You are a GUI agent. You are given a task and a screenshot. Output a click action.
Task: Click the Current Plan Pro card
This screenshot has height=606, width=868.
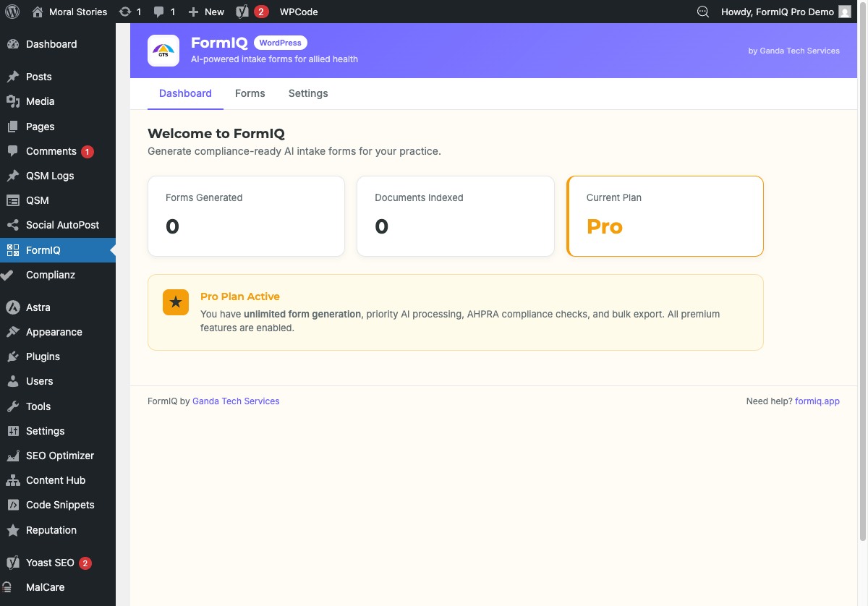click(665, 216)
